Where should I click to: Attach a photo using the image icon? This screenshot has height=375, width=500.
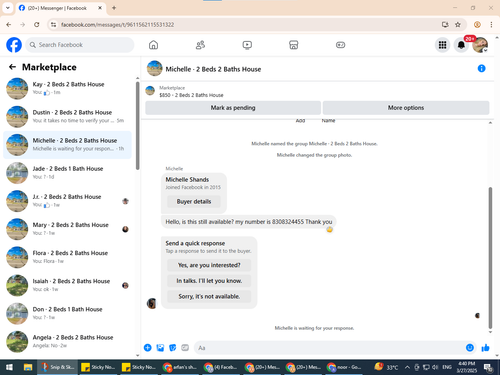pyautogui.click(x=160, y=348)
